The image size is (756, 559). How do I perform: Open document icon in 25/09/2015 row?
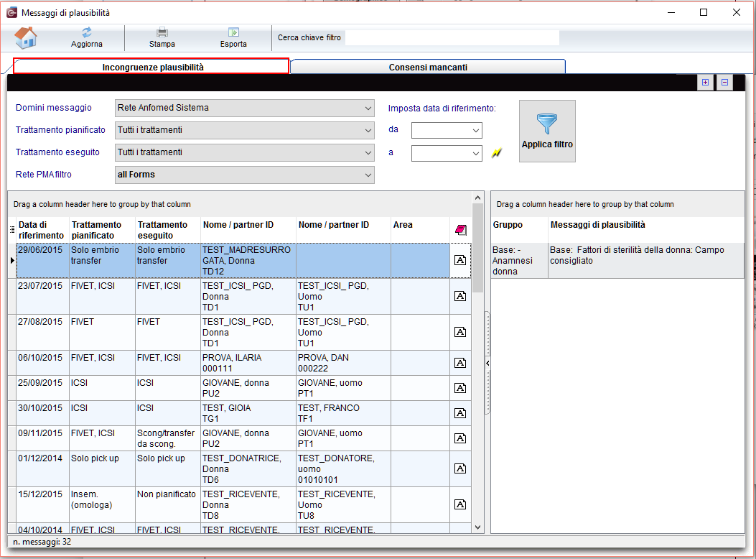pos(460,388)
